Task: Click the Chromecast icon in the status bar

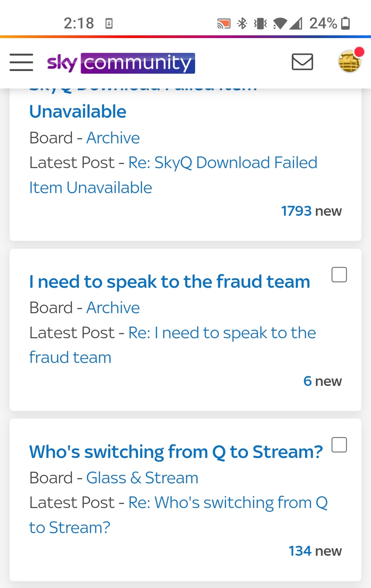Action: [x=224, y=23]
